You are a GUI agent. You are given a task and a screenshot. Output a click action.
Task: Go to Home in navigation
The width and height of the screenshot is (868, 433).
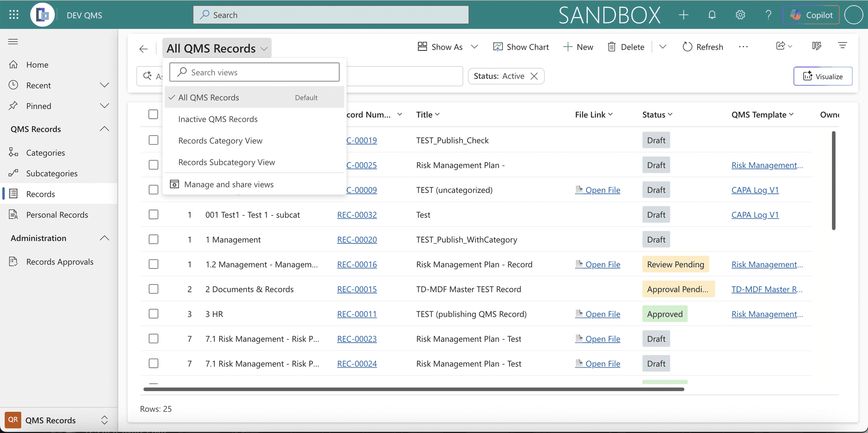(59, 64)
